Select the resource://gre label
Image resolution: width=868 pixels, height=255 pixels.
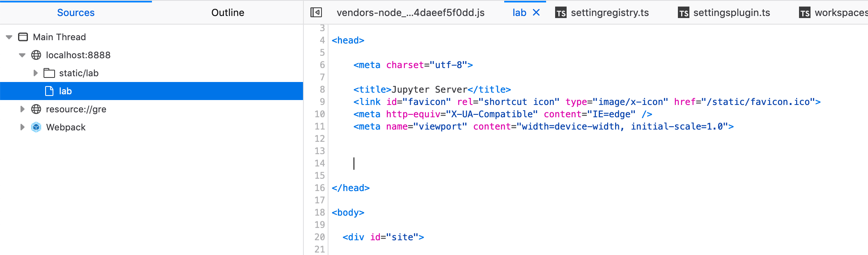76,109
